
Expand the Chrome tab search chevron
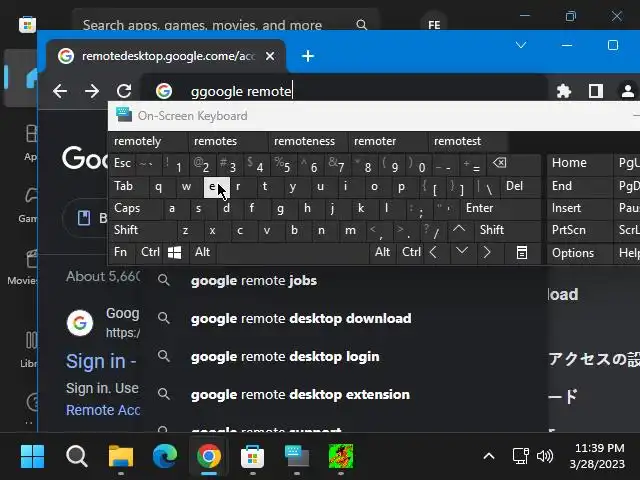pos(521,45)
